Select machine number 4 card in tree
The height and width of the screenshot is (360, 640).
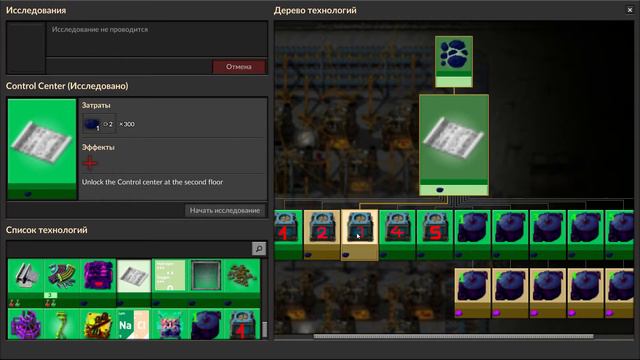point(397,235)
